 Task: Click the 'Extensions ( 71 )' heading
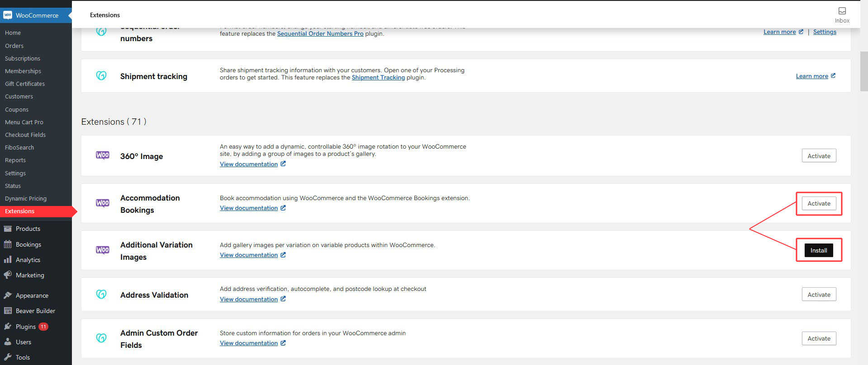tap(114, 122)
